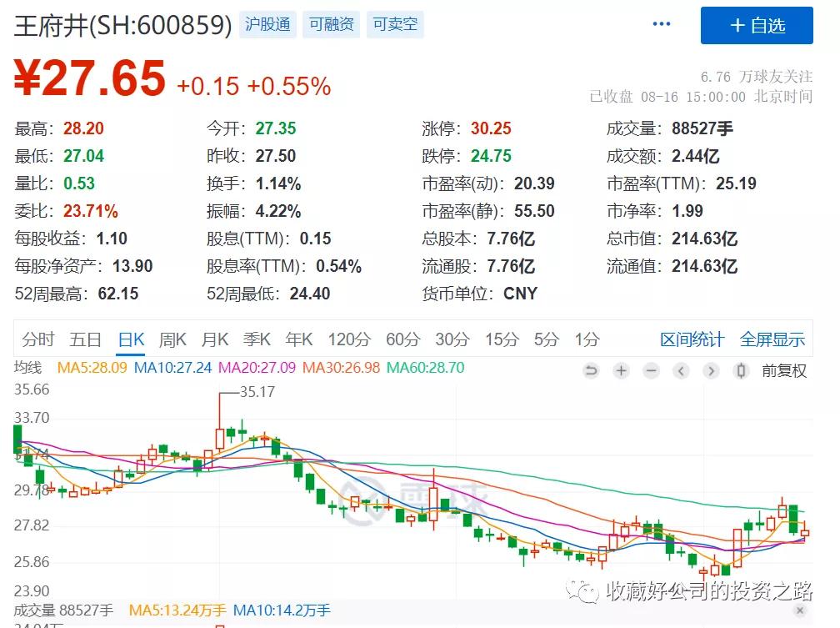
Task: Switch to the 60分 tab
Action: (402, 339)
